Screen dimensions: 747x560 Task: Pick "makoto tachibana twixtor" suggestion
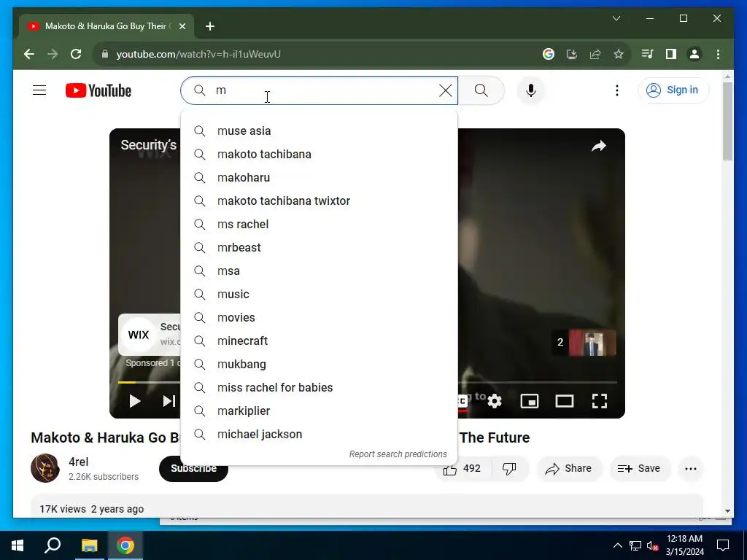[x=320, y=201]
